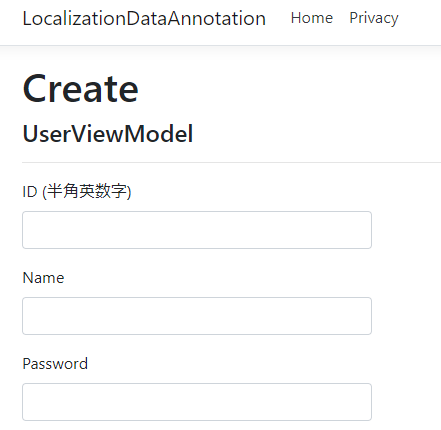Image resolution: width=441 pixels, height=430 pixels.
Task: Click the Name field label
Action: (43, 278)
